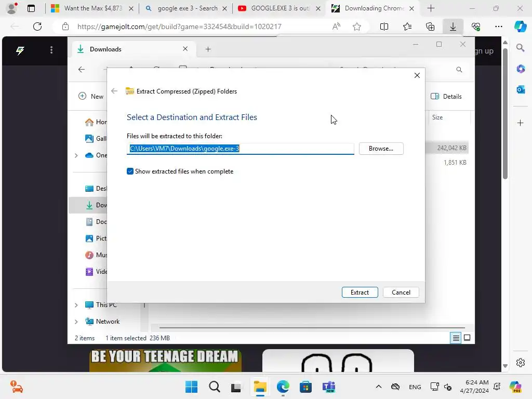Open the Videos folder in sidebar
Viewport: 532px width, 399px height.
(x=96, y=271)
